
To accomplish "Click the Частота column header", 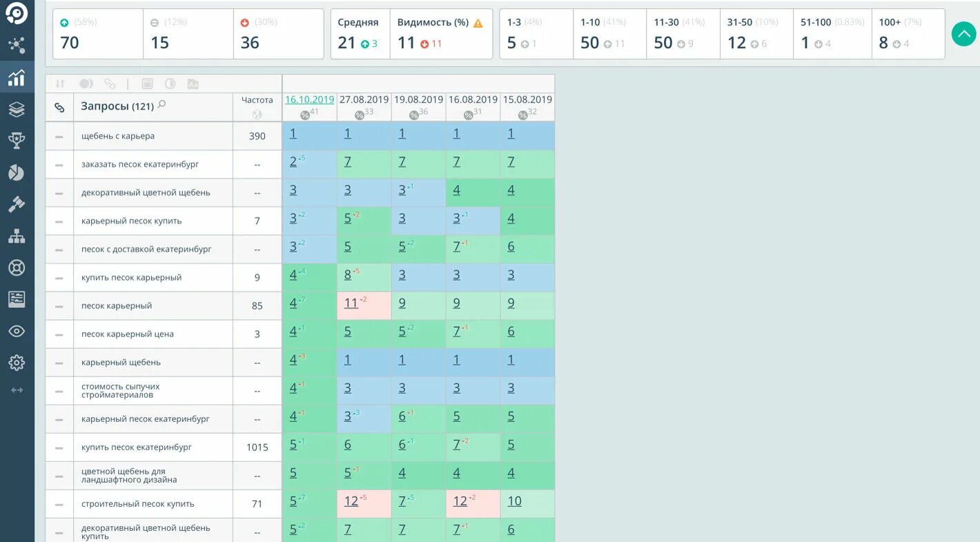I will click(257, 99).
